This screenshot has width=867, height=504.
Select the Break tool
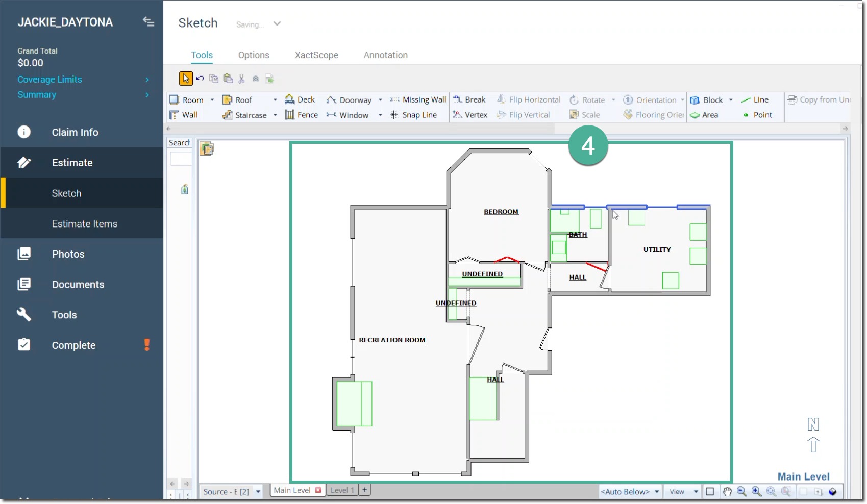click(469, 99)
